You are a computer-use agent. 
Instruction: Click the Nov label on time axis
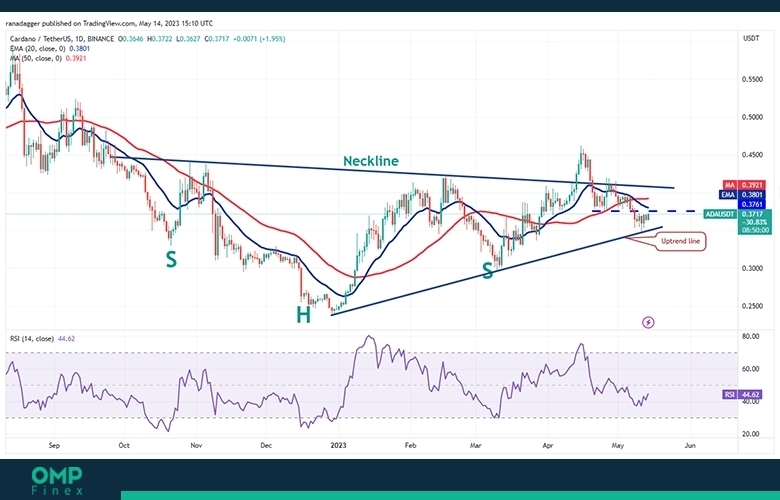click(196, 445)
